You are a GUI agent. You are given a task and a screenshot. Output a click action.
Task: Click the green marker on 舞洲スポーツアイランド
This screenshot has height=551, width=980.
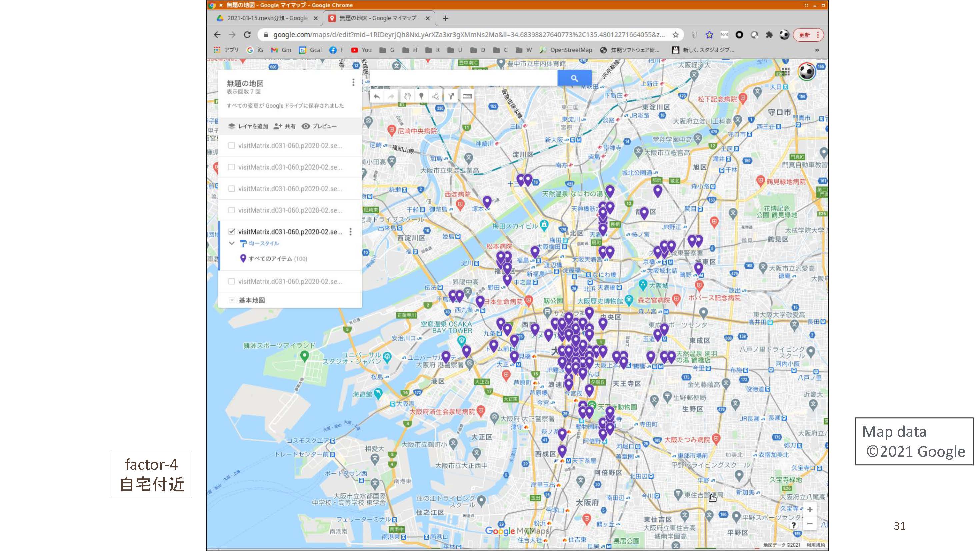point(304,356)
